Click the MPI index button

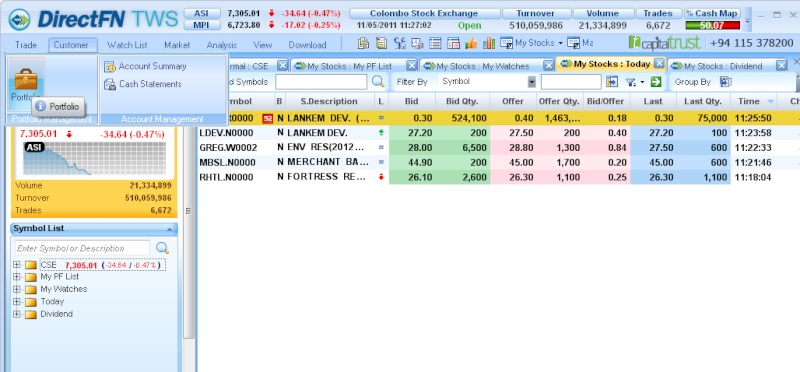[x=202, y=25]
